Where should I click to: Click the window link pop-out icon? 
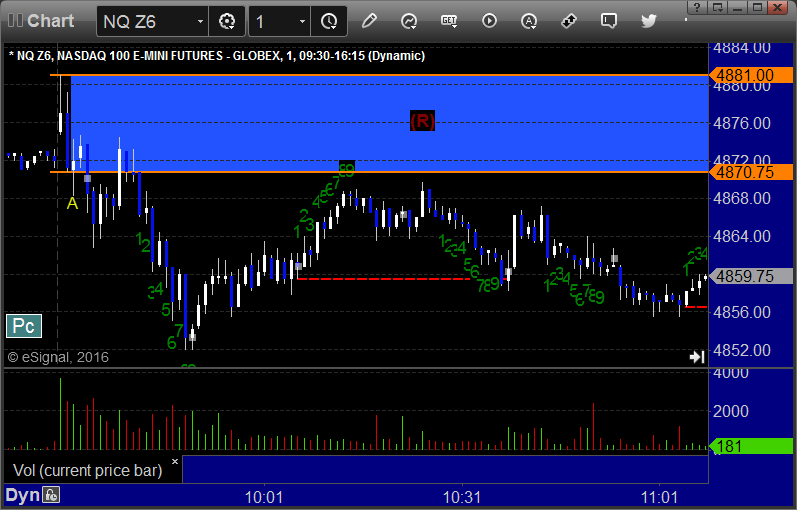coord(718,7)
